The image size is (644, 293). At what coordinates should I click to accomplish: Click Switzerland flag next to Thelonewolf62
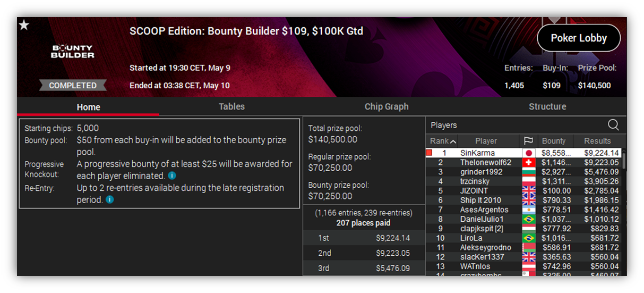(x=528, y=163)
